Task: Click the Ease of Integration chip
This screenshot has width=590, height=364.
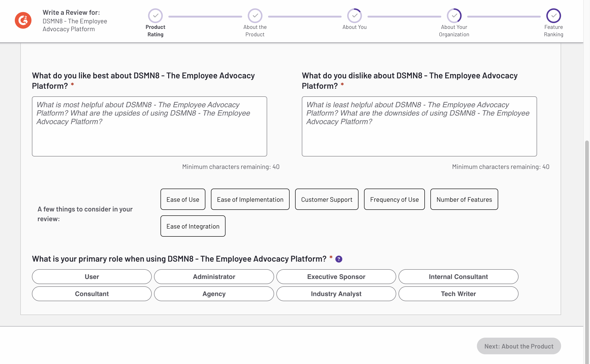Action: point(193,226)
